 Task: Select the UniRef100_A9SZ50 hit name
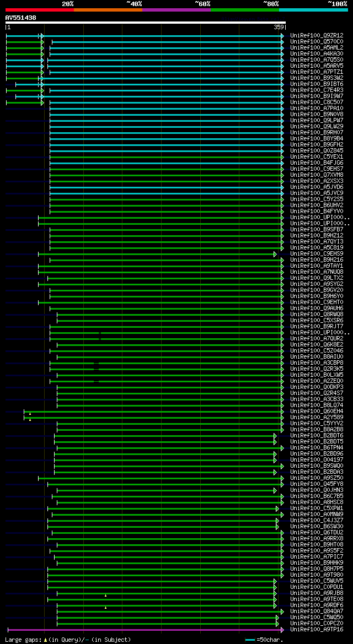click(317, 478)
